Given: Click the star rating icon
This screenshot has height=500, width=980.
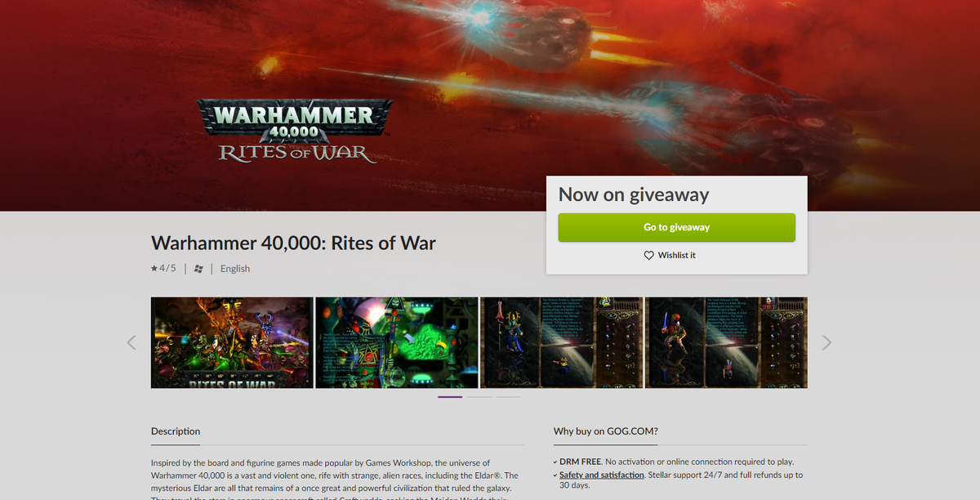Looking at the screenshot, I should click(x=154, y=268).
